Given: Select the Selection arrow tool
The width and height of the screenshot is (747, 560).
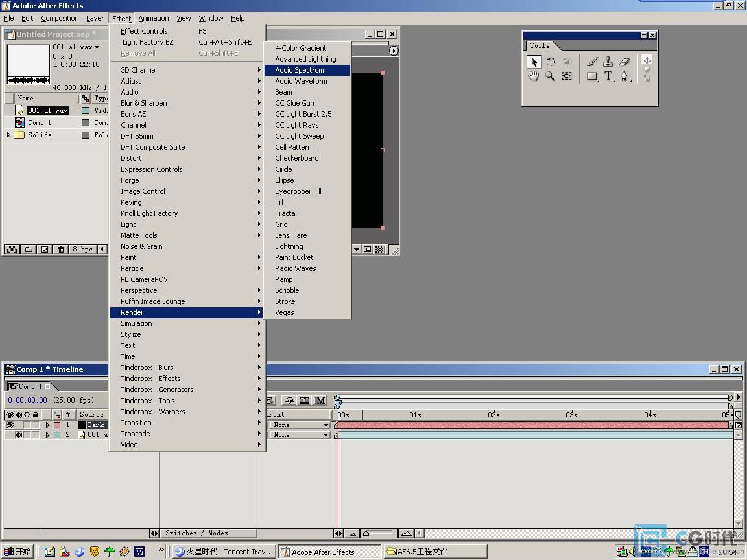Looking at the screenshot, I should coord(534,62).
